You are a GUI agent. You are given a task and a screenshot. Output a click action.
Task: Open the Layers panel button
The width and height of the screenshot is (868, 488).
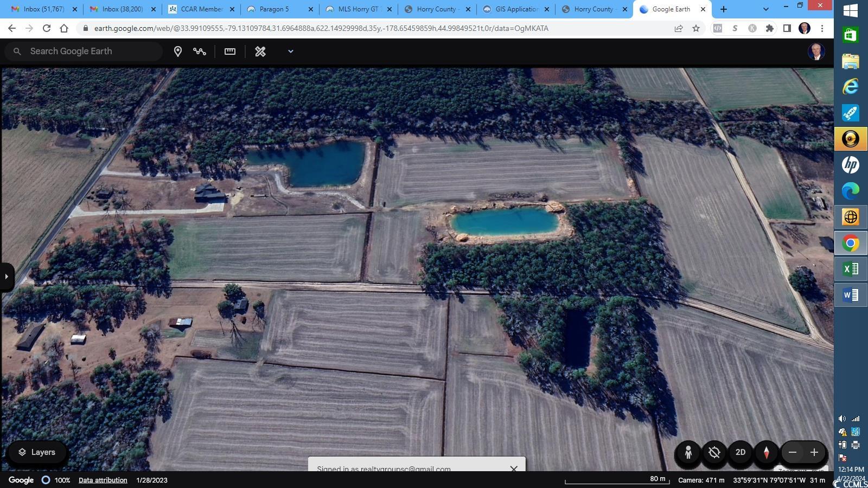tap(37, 452)
